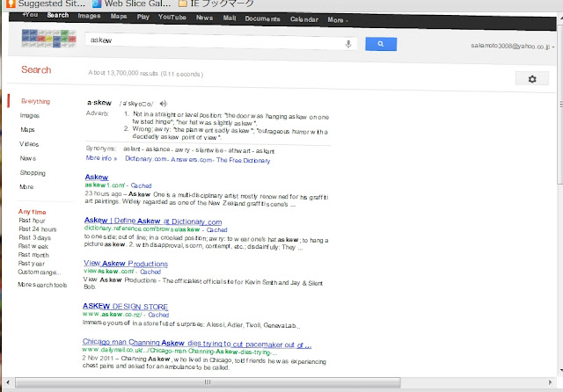The height and width of the screenshot is (392, 563).
Task: Open Maps in the black top bar
Action: [x=119, y=17]
